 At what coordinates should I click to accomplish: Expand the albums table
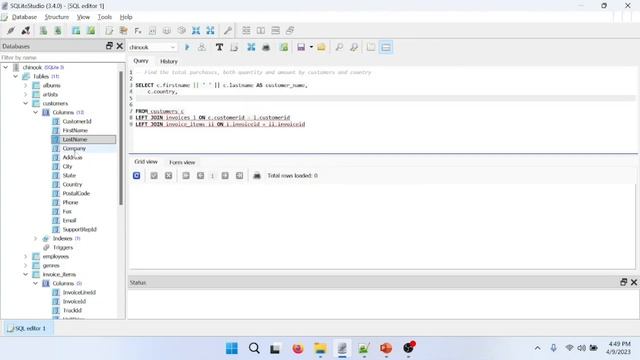25,85
